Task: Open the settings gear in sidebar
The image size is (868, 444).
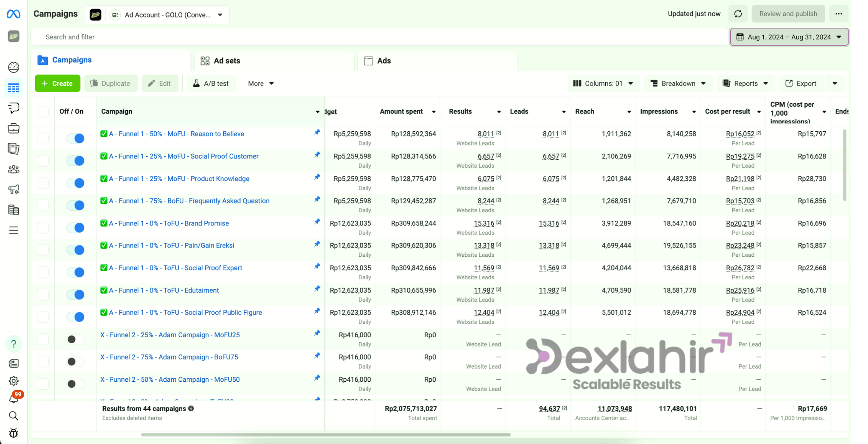Action: (14, 381)
